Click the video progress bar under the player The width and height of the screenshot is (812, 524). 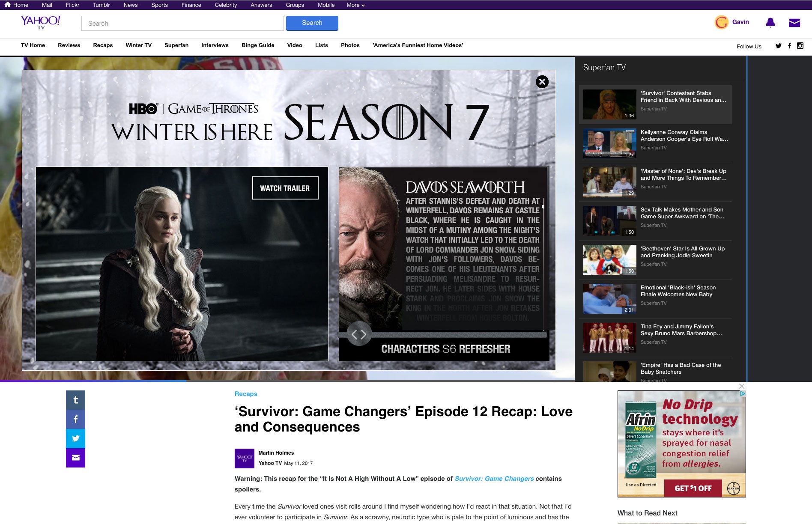[287, 381]
